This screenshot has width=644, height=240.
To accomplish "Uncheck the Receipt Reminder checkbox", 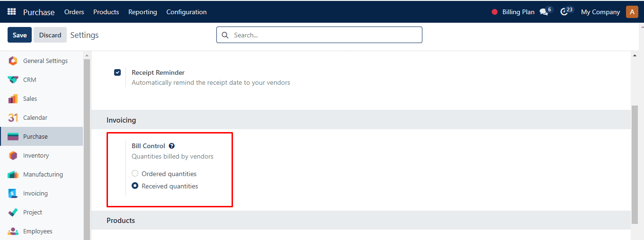I will pyautogui.click(x=117, y=72).
